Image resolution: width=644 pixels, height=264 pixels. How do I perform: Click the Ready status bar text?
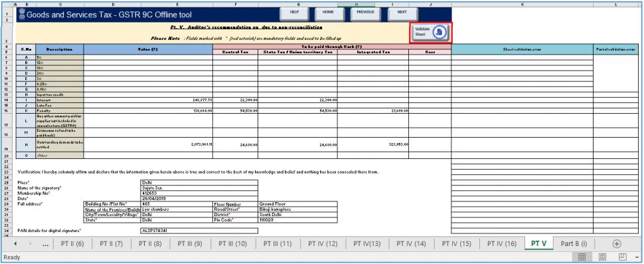[11, 257]
